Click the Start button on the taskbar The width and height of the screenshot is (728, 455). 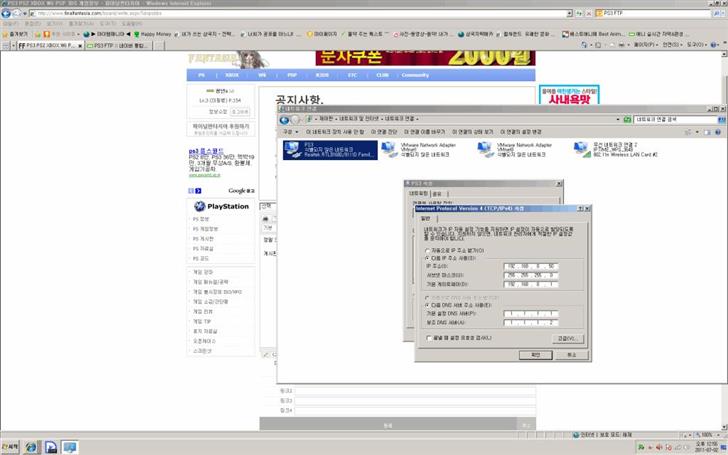(x=10, y=447)
